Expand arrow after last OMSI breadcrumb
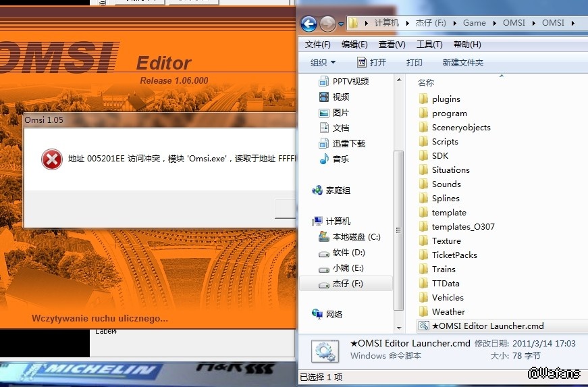588x387 pixels. click(573, 23)
